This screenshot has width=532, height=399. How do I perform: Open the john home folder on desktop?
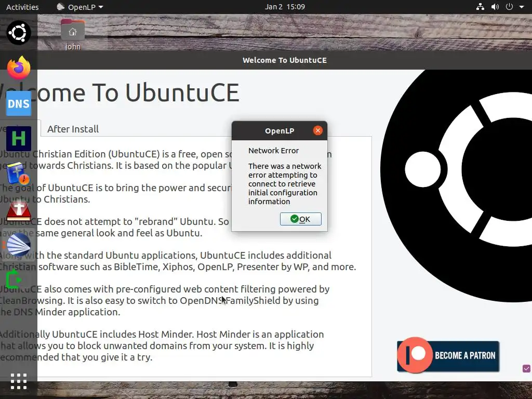point(73,35)
